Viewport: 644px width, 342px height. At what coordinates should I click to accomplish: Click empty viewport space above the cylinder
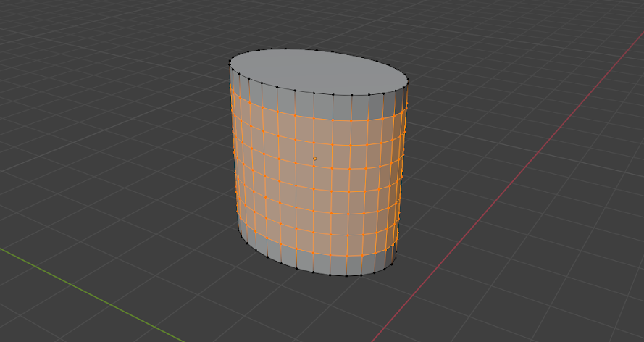(x=319, y=22)
